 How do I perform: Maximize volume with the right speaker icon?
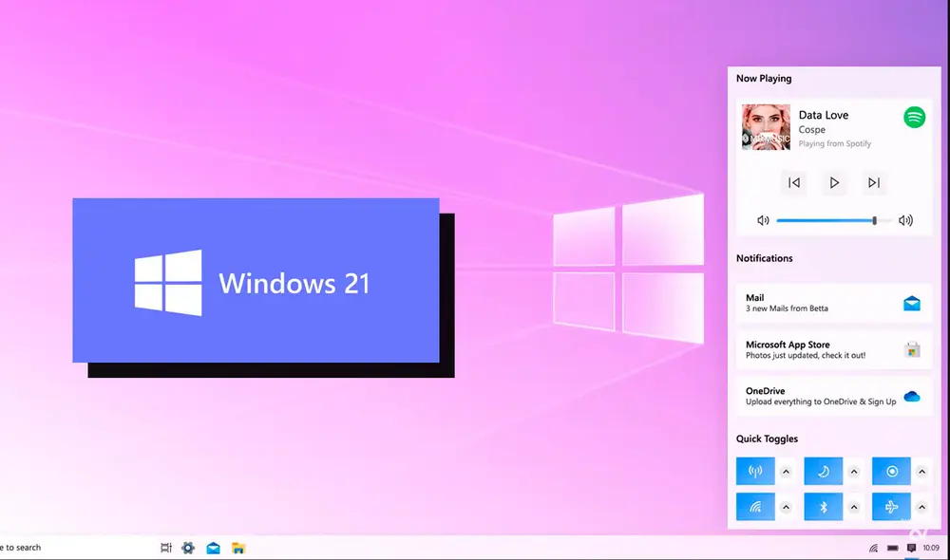[x=905, y=219]
